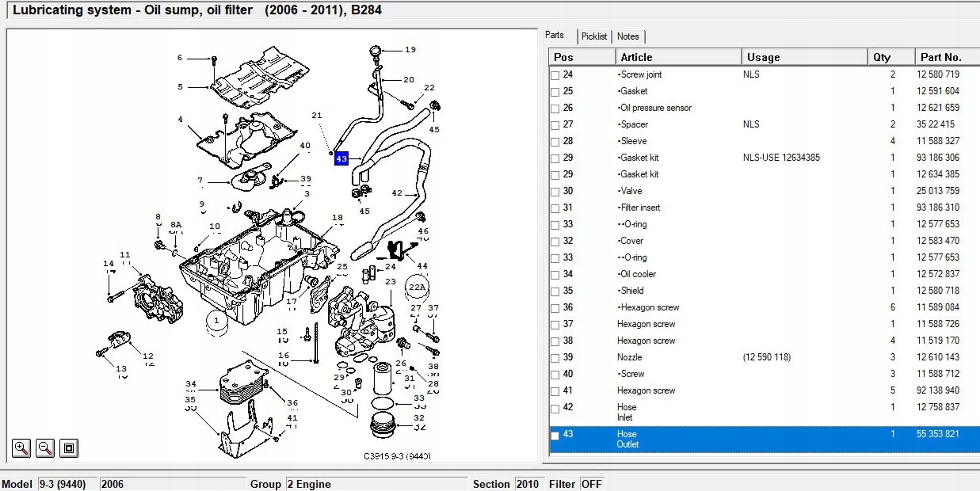Click the Filter OFF status field
Image resolution: width=980 pixels, height=491 pixels.
click(x=591, y=484)
